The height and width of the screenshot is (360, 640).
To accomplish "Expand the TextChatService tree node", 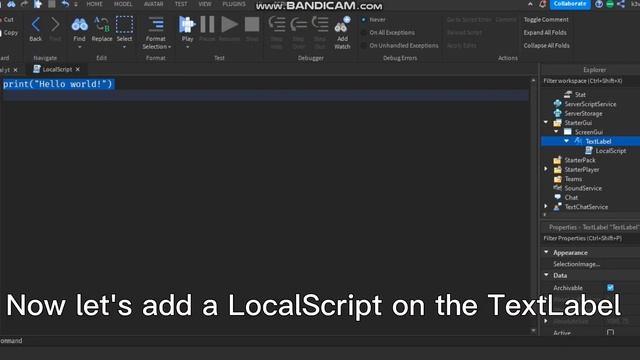I will pyautogui.click(x=546, y=207).
